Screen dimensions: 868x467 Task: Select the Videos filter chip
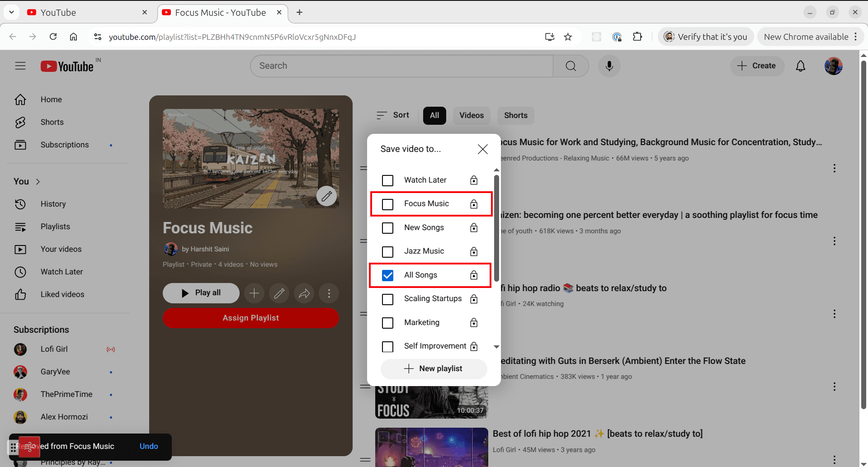[472, 116]
